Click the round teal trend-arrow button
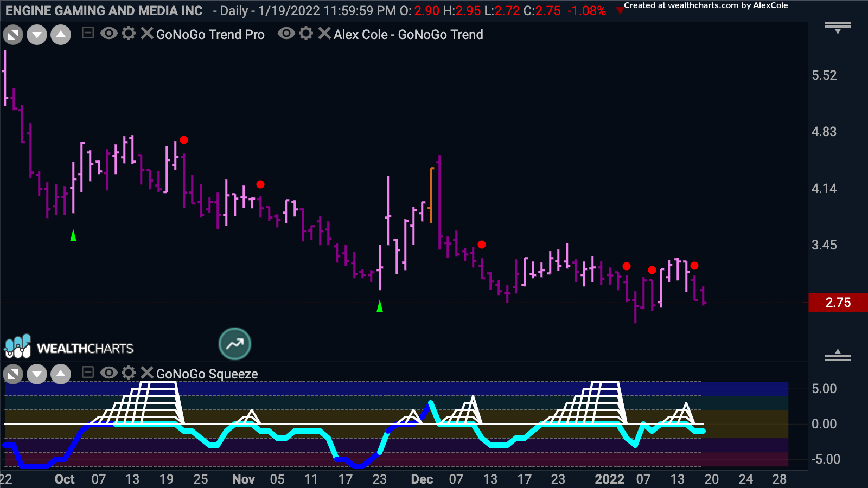 (x=235, y=344)
